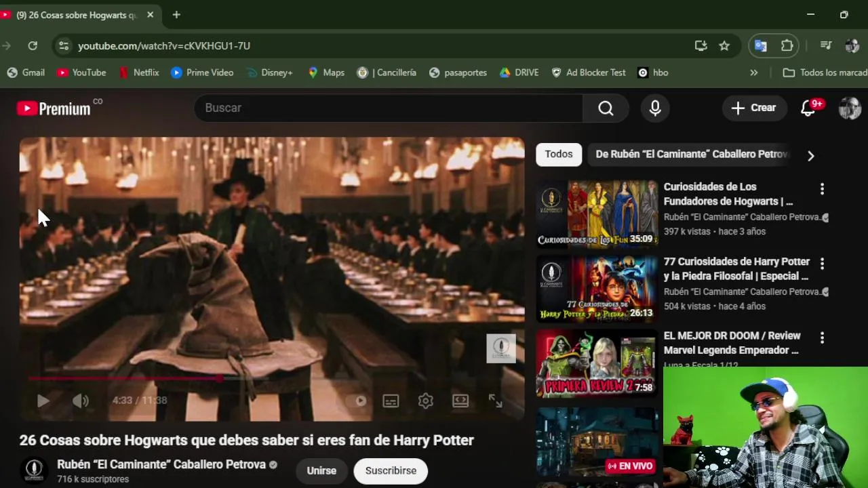
Task: Open options for Fundadores de Hogwarts video
Action: [822, 188]
